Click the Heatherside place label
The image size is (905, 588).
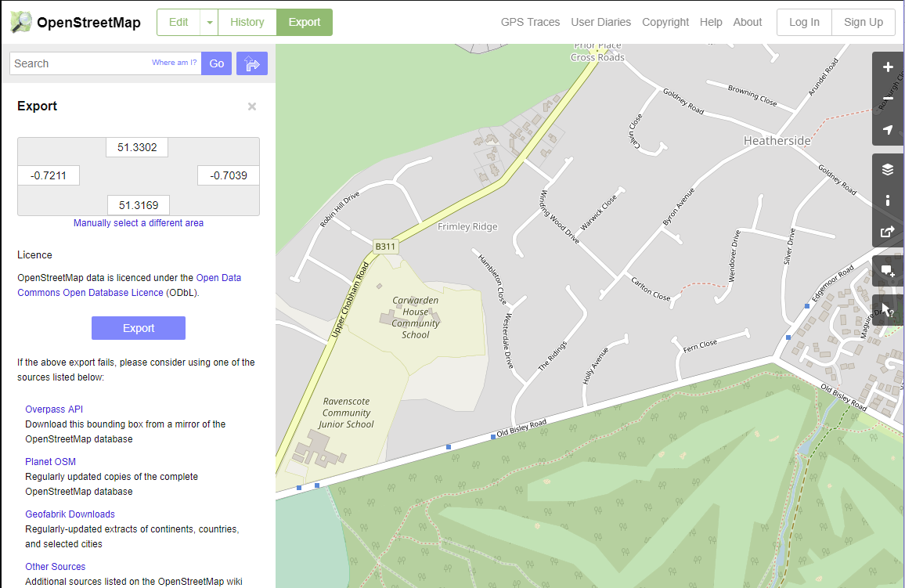[777, 141]
